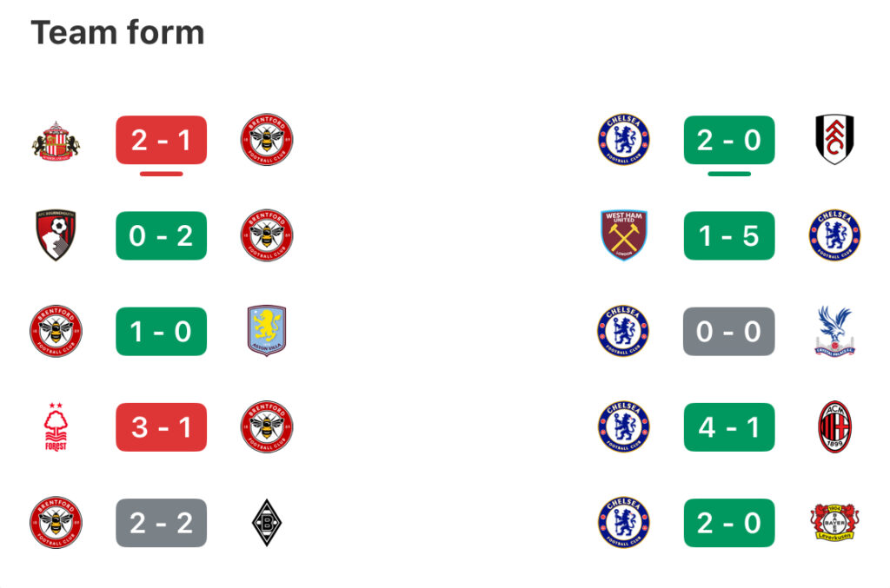View the 1 - 0 Brentford versus Villa score
The width and height of the screenshot is (890, 588).
(x=161, y=332)
